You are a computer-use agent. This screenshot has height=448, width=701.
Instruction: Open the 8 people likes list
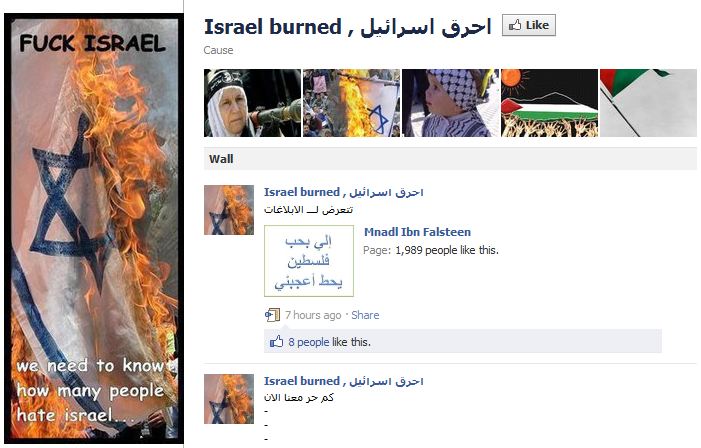click(308, 342)
